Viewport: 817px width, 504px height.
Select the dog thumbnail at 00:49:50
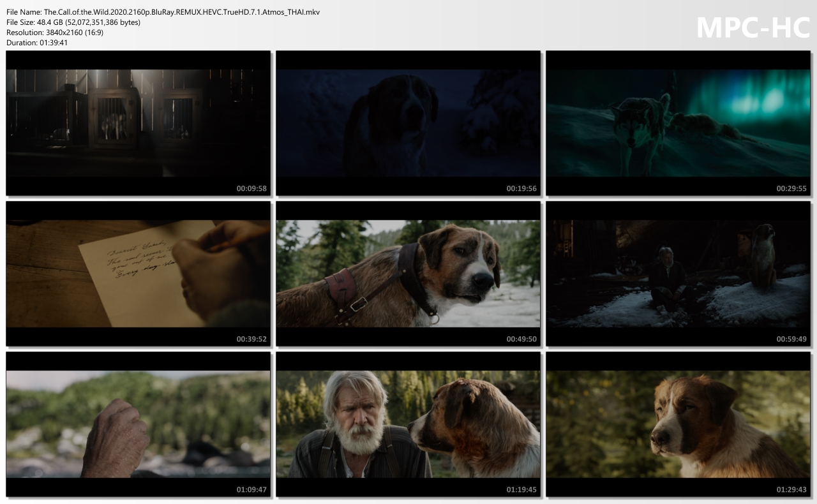(x=408, y=274)
